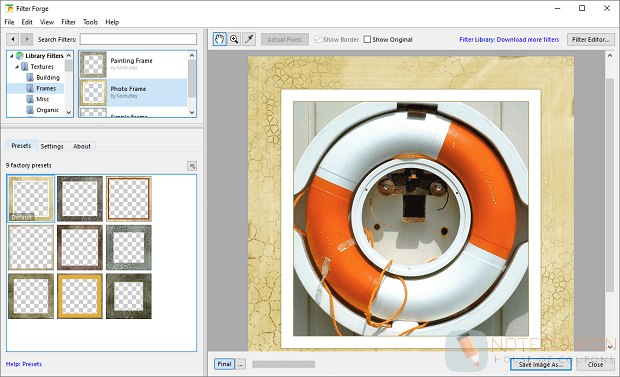Open the Help menu

(112, 22)
